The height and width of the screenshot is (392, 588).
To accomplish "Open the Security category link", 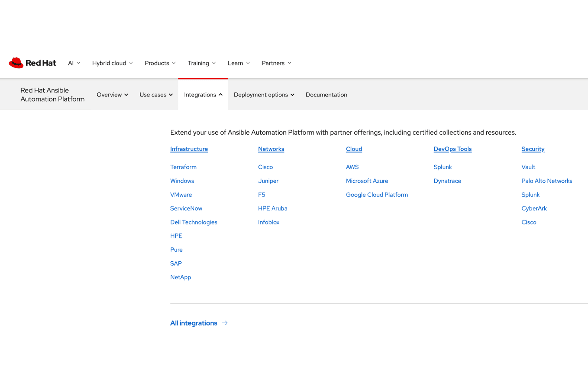I will [x=533, y=149].
